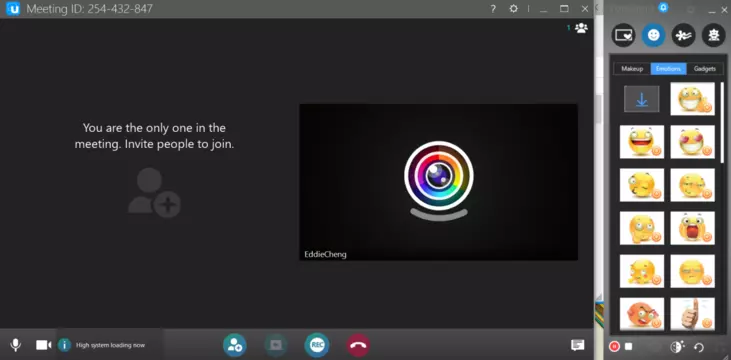Switch to the Gadgets tab

704,69
